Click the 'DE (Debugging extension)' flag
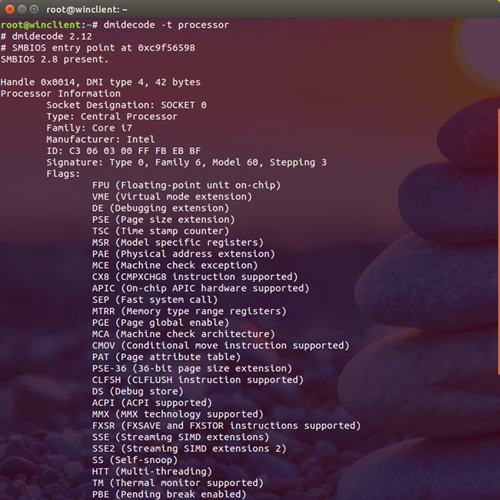This screenshot has height=500, width=500. pos(161,208)
